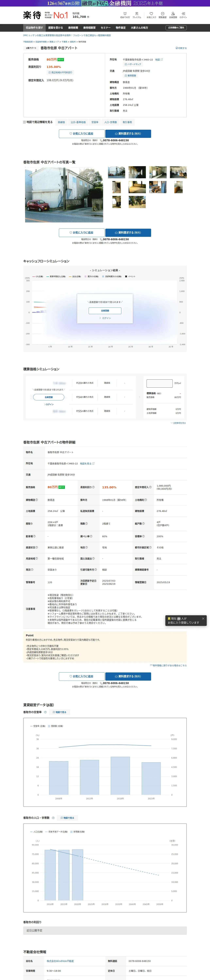Screen dimensions: 210x980
Task: Click help icon next to 都市計画区域
Action: click(x=150, y=547)
